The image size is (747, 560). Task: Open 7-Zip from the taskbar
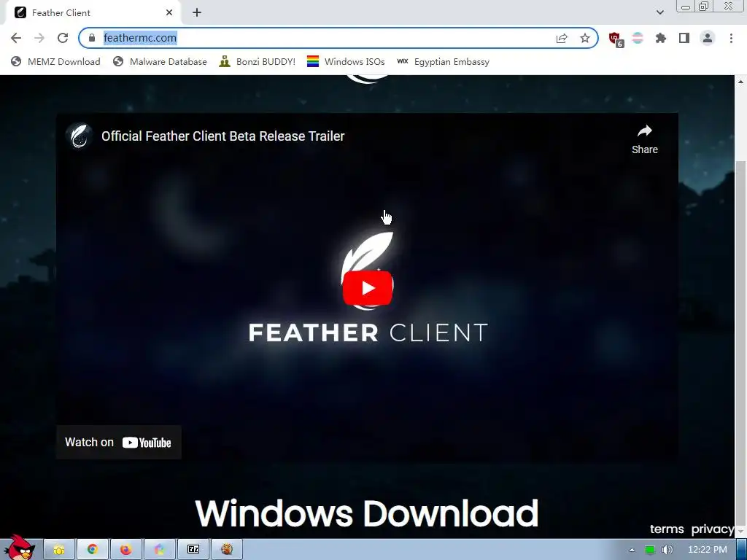(x=193, y=550)
